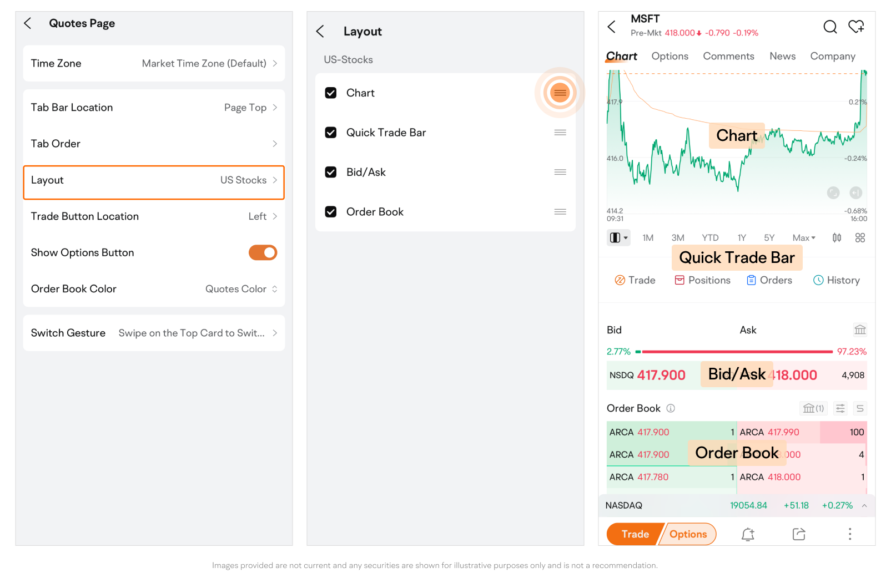Click the search magnifier icon for MSFT
891x588 pixels.
829,27
